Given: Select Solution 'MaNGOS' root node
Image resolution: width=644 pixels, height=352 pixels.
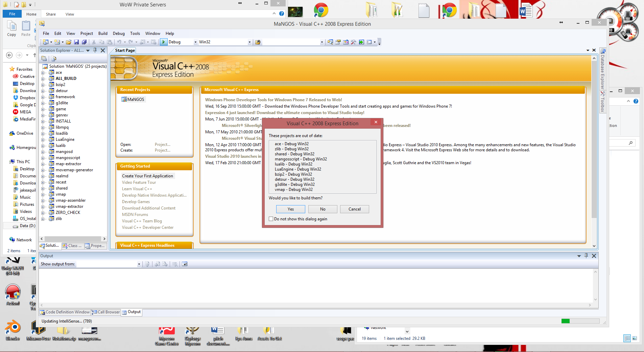Looking at the screenshot, I should click(x=78, y=66).
